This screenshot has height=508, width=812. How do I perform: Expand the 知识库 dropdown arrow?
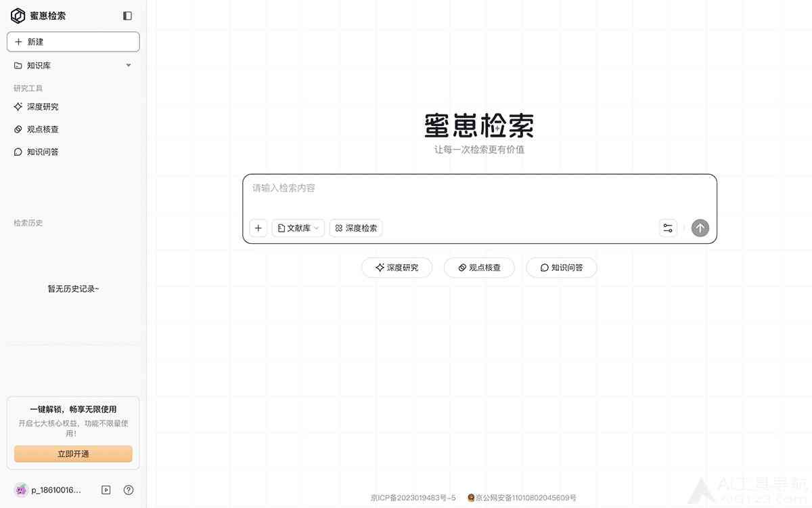129,66
